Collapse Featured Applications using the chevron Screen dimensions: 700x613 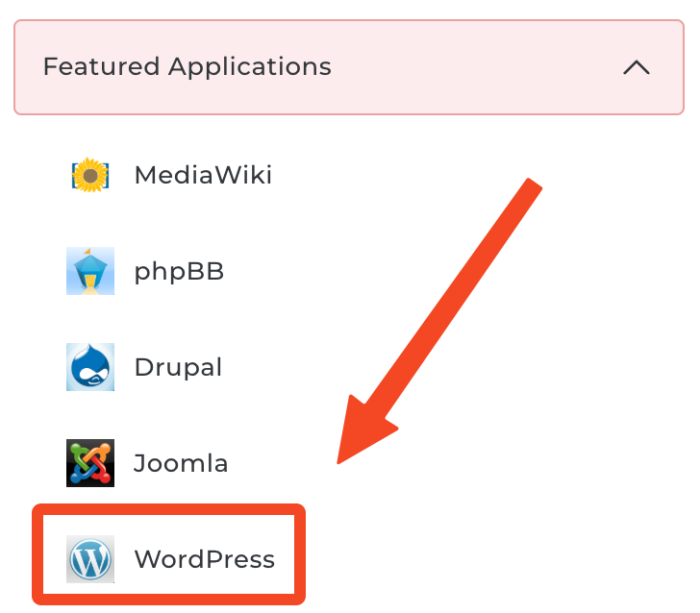[x=637, y=67]
